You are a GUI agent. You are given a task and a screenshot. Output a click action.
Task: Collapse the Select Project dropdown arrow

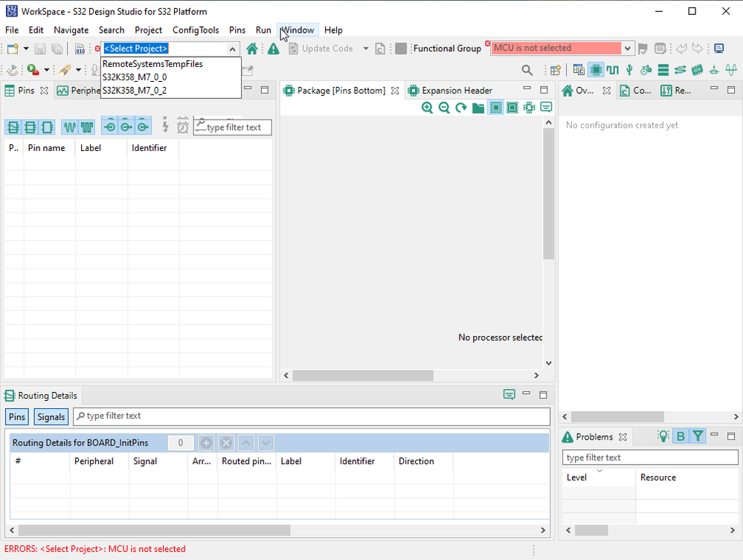tap(232, 49)
